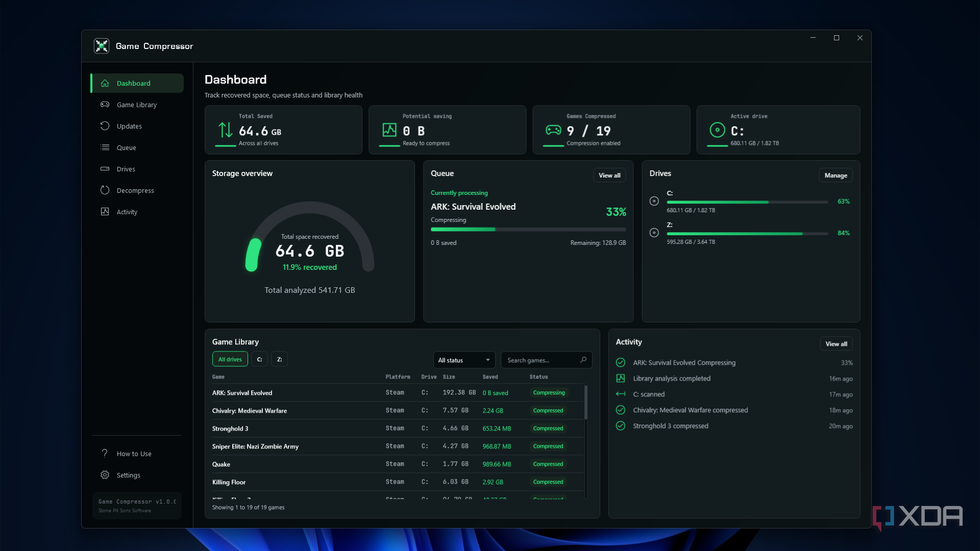The height and width of the screenshot is (551, 980).
Task: Go to the Queue sidebar item
Action: [x=137, y=147]
